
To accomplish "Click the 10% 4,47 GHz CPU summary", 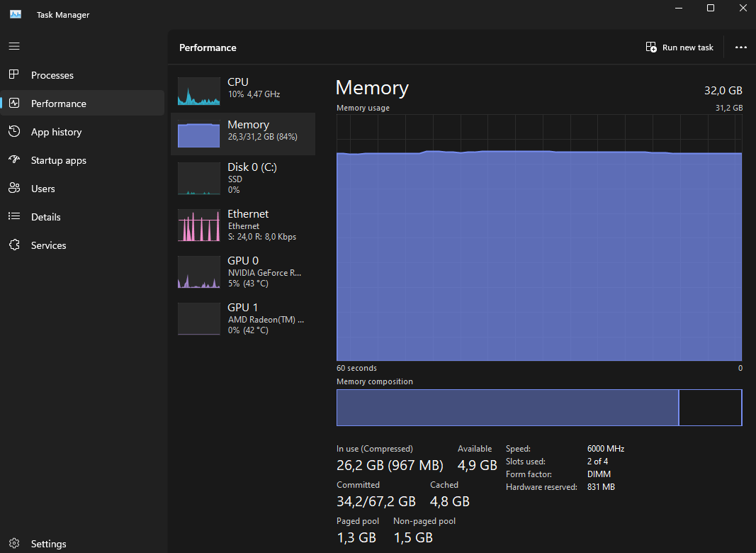I will pyautogui.click(x=254, y=94).
